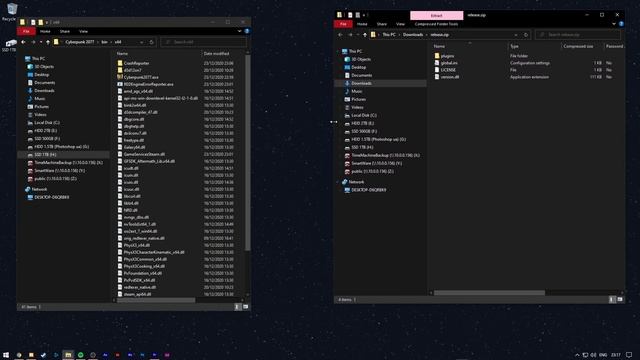
Task: Select steam_api64.dll file
Action: click(133, 294)
